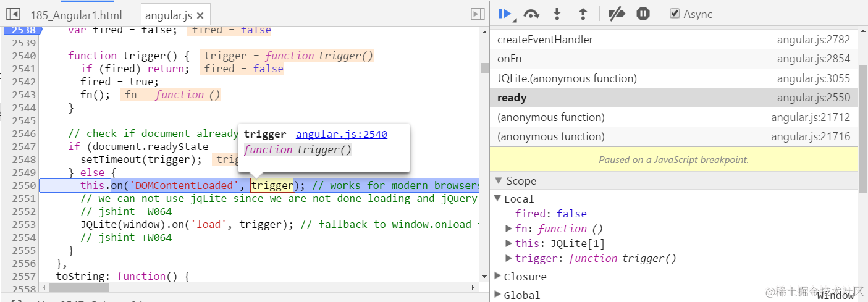The image size is (868, 302).
Task: Step over next function call
Action: [x=531, y=14]
